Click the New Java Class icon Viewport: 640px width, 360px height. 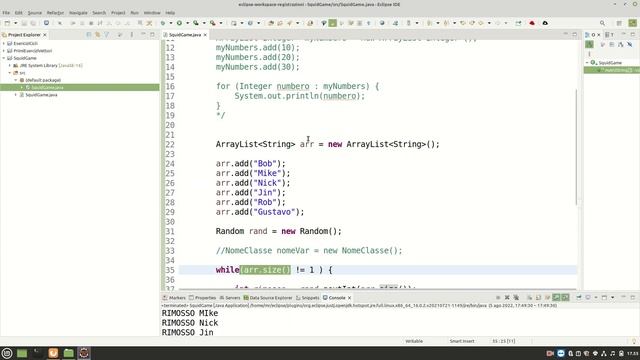[x=250, y=23]
